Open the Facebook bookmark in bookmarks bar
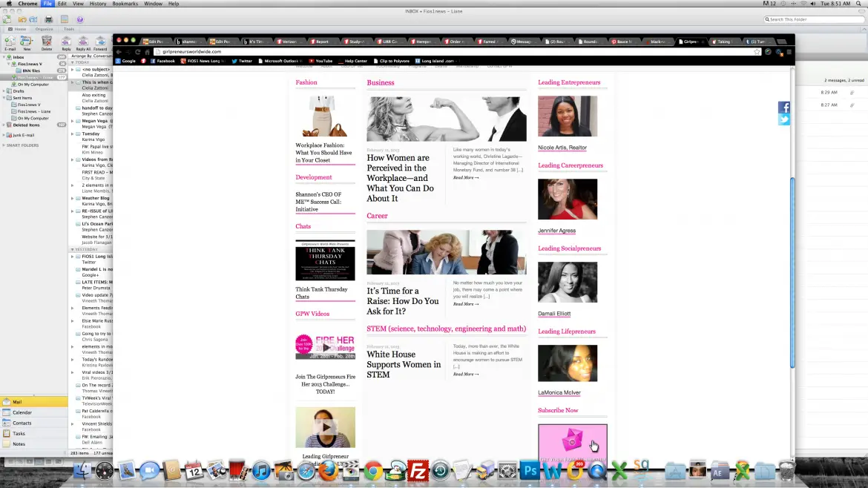 click(x=162, y=61)
